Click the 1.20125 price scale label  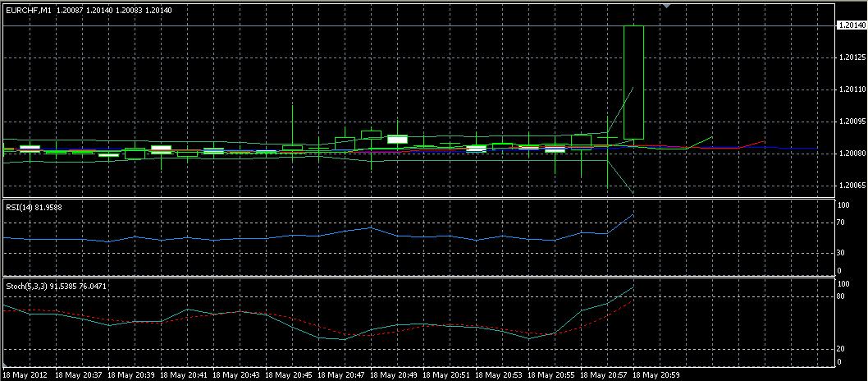pyautogui.click(x=852, y=57)
